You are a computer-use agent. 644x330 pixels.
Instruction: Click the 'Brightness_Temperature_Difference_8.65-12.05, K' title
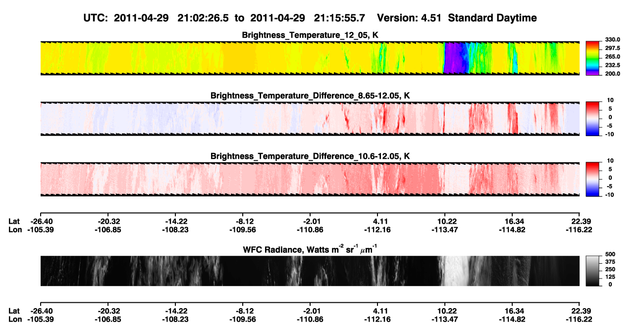click(x=310, y=95)
